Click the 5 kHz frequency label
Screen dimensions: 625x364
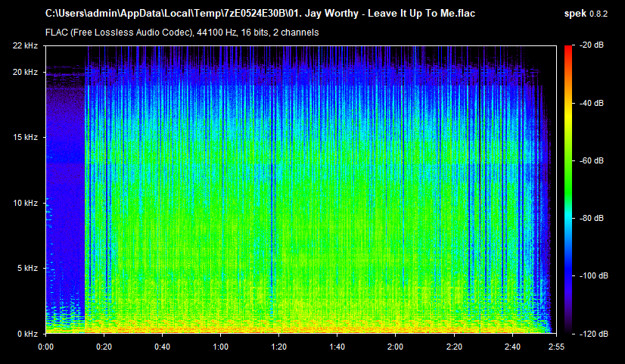click(x=27, y=269)
